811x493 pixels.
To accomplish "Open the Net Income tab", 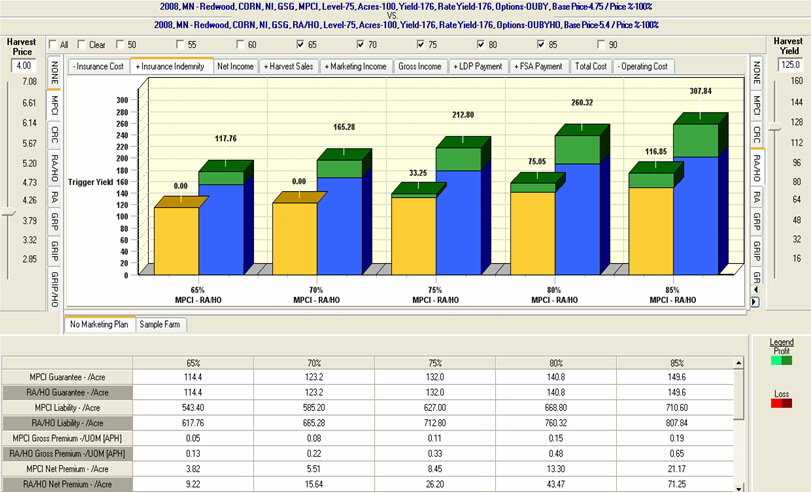I will pyautogui.click(x=235, y=67).
